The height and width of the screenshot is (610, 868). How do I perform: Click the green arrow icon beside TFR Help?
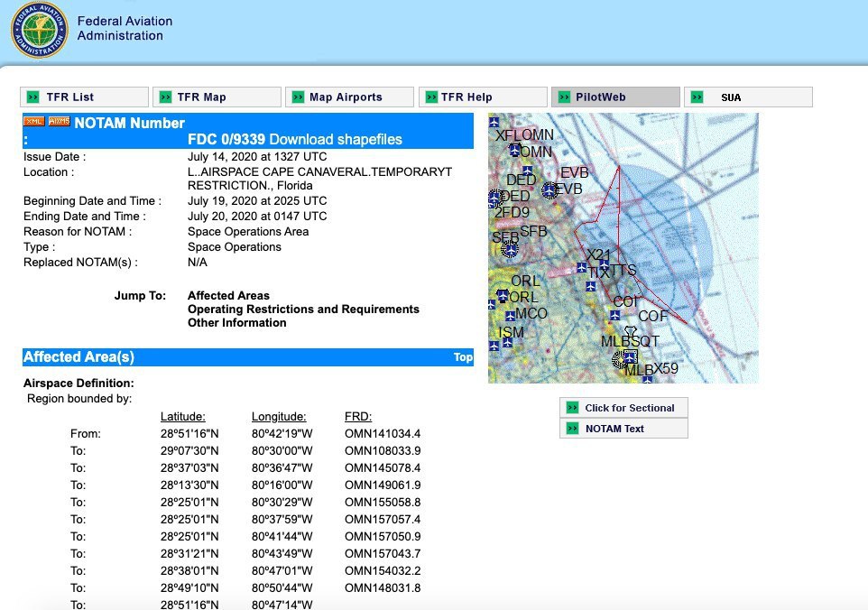tap(431, 97)
